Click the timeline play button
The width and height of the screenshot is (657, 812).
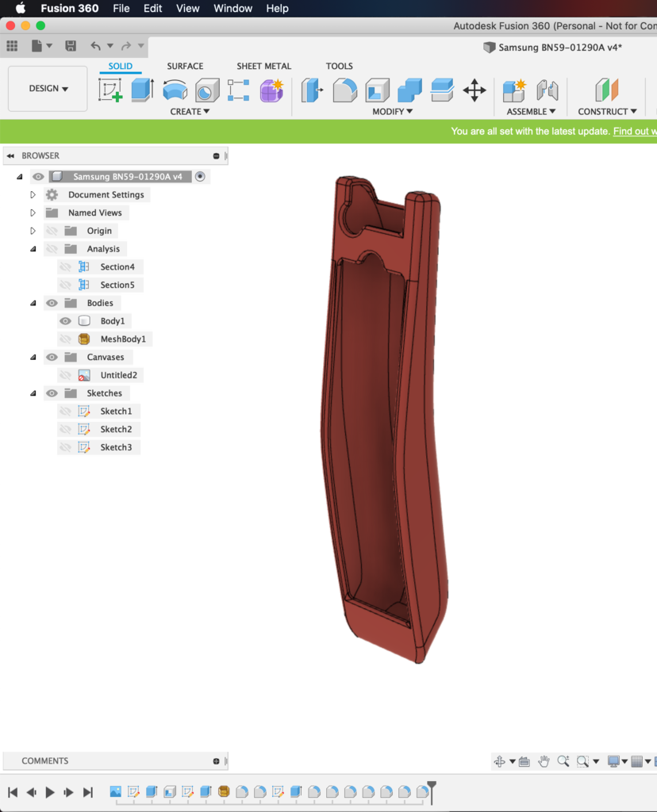pyautogui.click(x=50, y=792)
